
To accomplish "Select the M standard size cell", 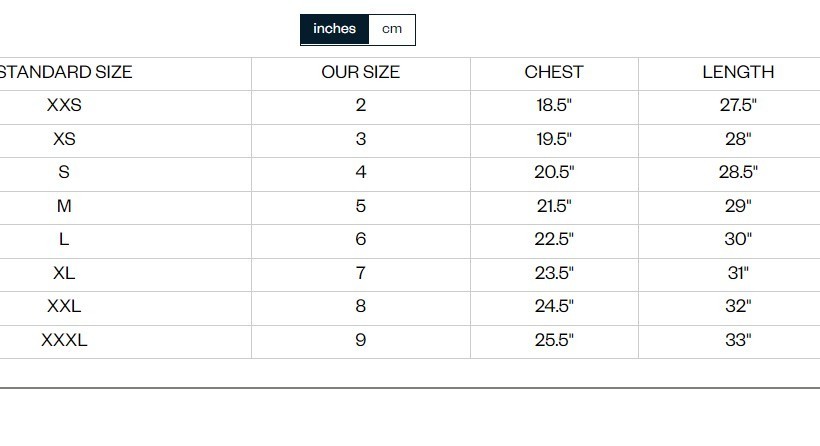I will (x=64, y=206).
